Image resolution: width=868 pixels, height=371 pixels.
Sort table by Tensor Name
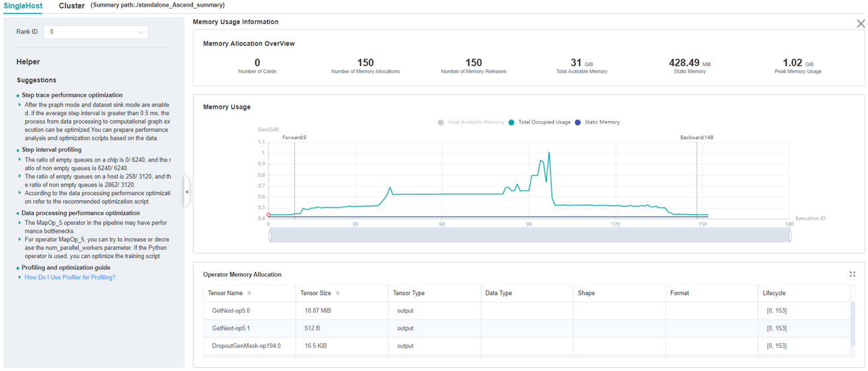[x=249, y=293]
